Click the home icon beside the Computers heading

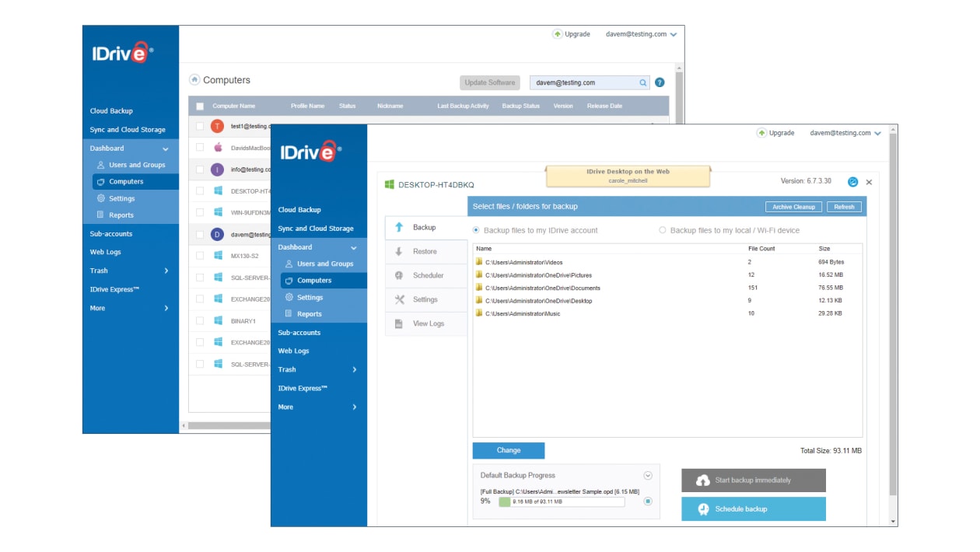click(194, 79)
